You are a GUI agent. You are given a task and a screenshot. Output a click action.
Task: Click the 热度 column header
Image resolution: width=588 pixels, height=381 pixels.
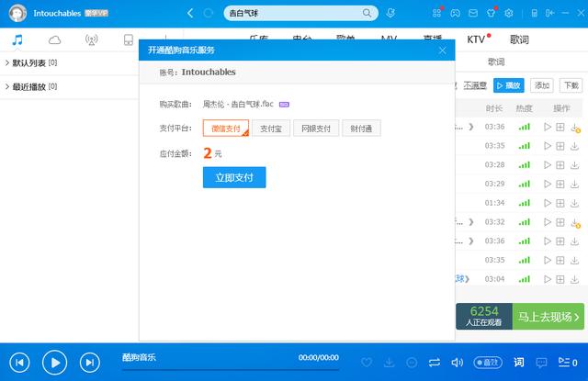coord(524,108)
